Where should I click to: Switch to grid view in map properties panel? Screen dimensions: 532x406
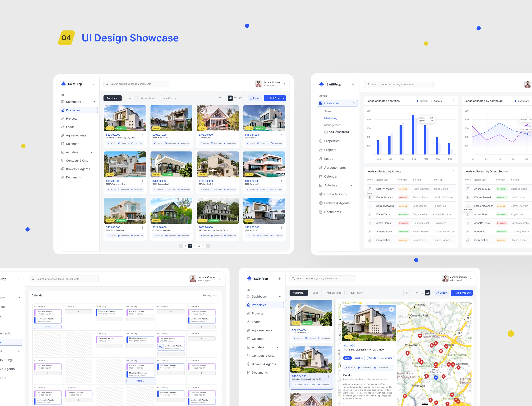click(417, 293)
